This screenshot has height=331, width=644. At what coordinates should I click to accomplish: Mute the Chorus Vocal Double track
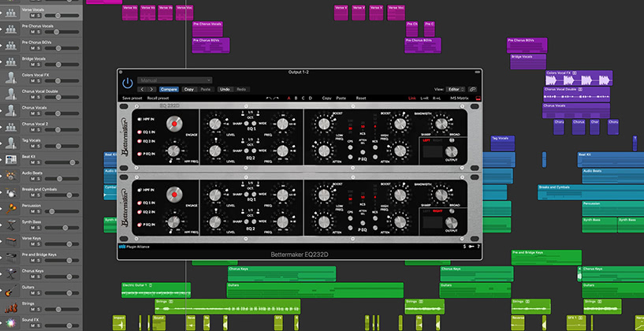(32, 97)
